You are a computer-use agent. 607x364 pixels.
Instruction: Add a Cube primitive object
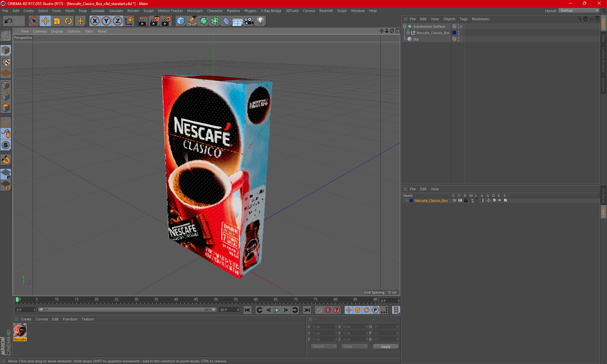181,21
